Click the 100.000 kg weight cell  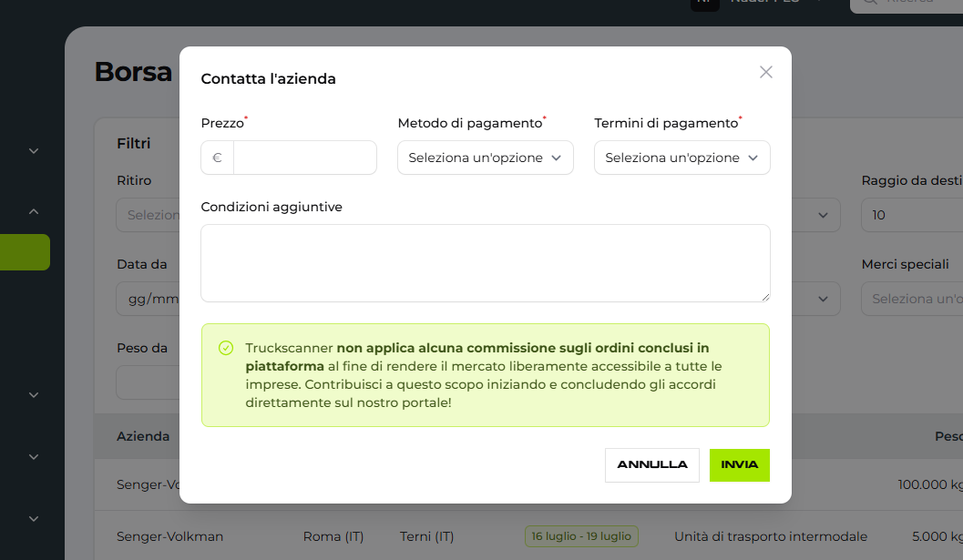(930, 484)
